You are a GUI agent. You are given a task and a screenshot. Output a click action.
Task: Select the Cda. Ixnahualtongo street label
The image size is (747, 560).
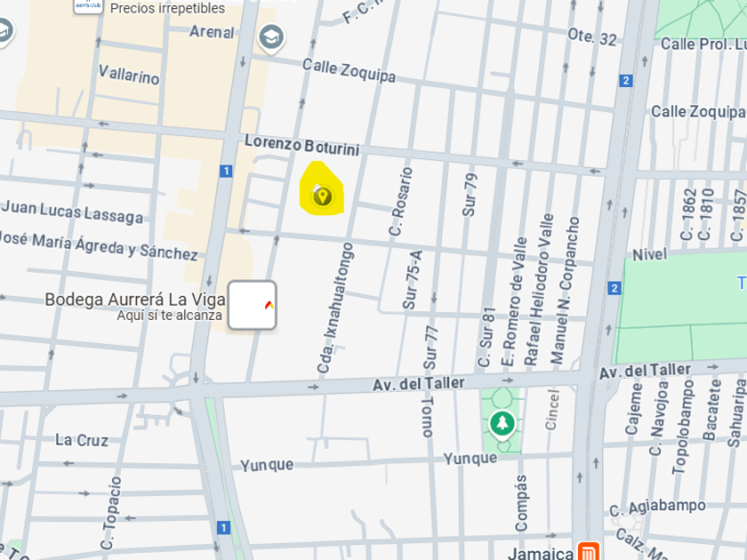point(335,308)
